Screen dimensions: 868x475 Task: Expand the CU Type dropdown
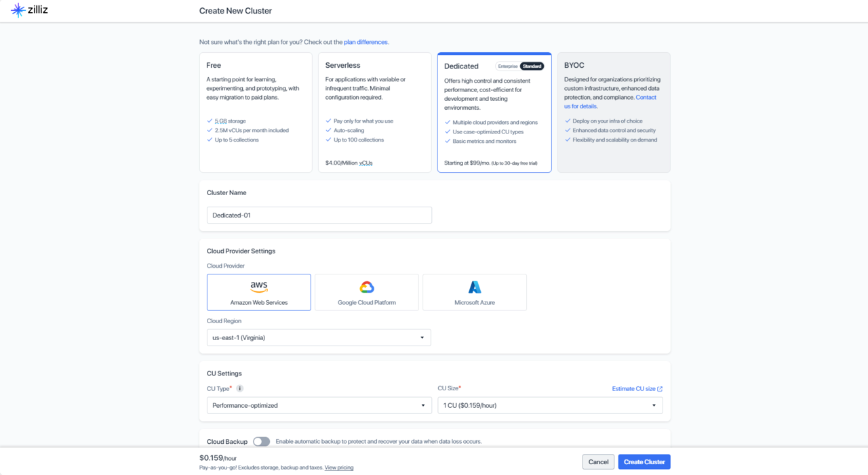click(x=319, y=405)
